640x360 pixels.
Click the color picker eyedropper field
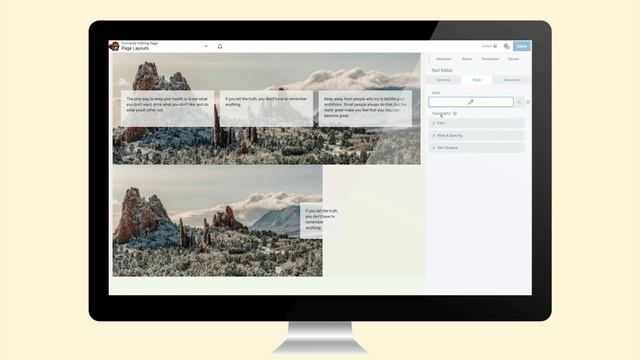pos(471,102)
